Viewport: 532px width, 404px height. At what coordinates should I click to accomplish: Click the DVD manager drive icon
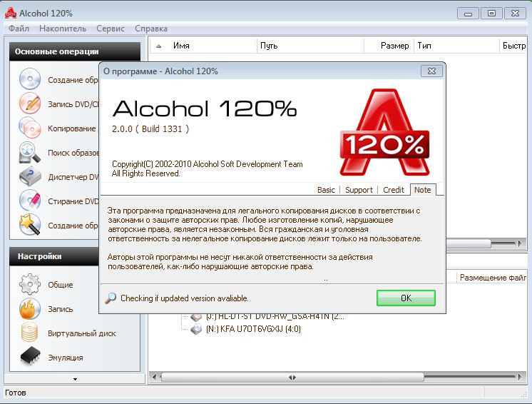29,176
